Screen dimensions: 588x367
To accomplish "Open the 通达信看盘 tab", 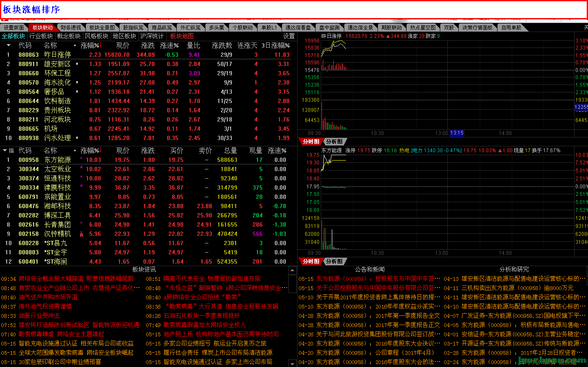I will click(x=298, y=27).
